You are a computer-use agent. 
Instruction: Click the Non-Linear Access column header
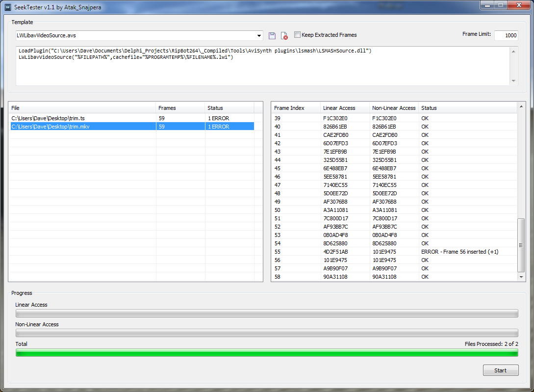coord(394,108)
